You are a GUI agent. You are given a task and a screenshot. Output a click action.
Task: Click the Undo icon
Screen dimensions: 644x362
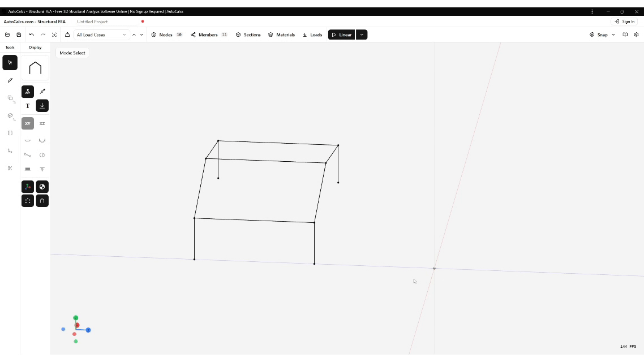click(x=32, y=35)
